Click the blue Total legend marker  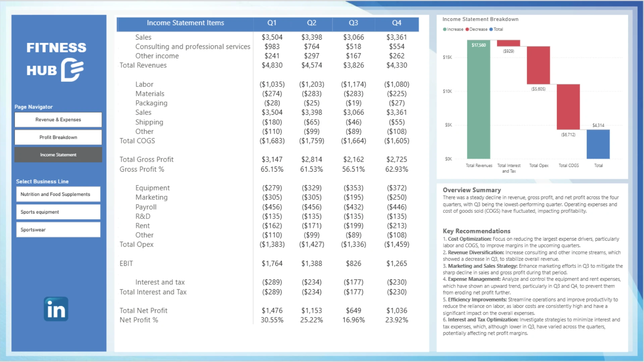point(491,29)
